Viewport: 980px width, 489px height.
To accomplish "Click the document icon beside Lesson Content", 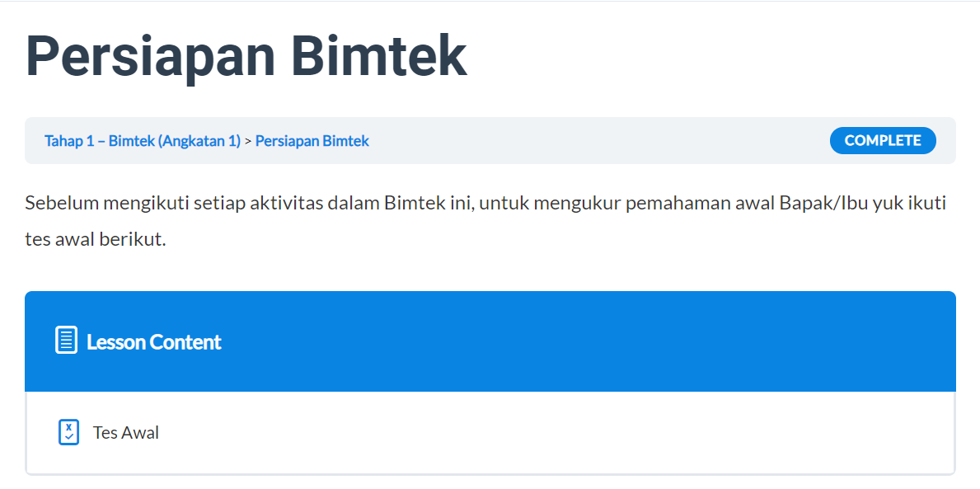I will click(x=65, y=341).
